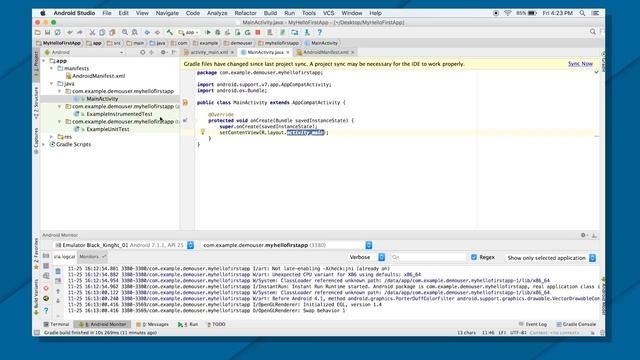The width and height of the screenshot is (640, 360).
Task: Open the TODO tool window
Action: point(216,324)
